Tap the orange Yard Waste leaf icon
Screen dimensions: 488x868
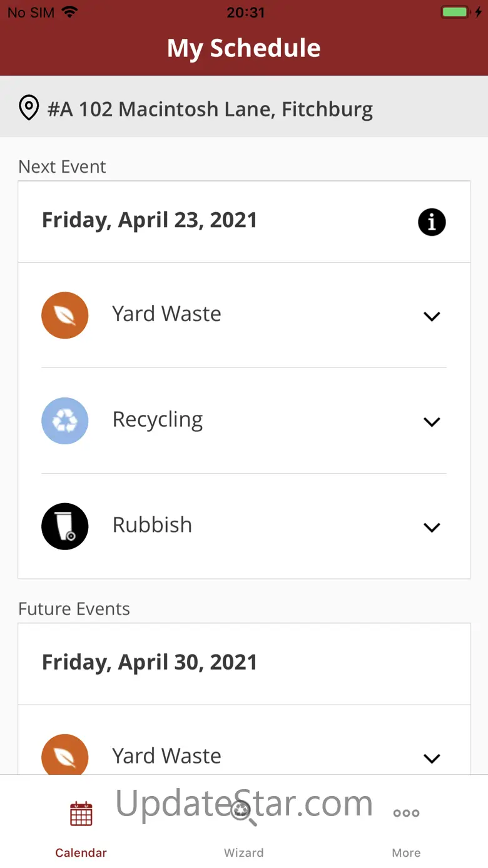[65, 315]
